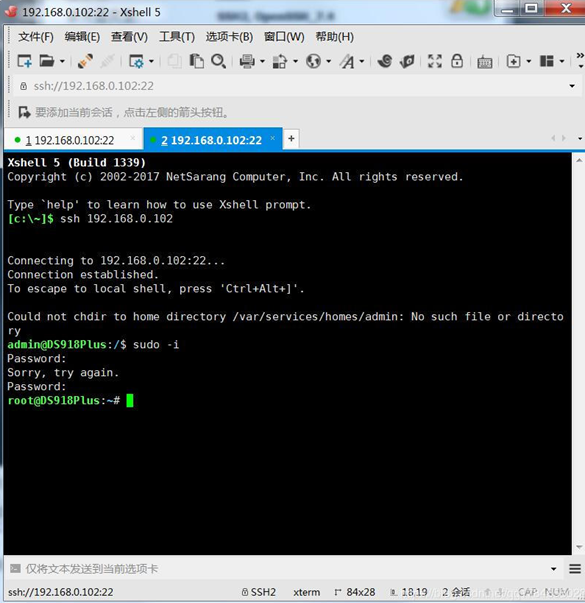The width and height of the screenshot is (585, 603).
Task: Expand the globe Encoding dropdown arrow
Action: pyautogui.click(x=328, y=61)
